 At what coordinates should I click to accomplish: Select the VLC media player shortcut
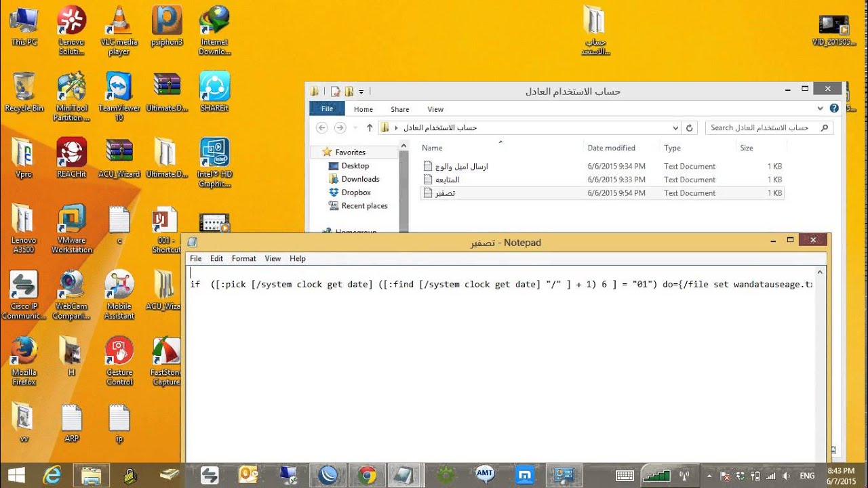point(119,30)
